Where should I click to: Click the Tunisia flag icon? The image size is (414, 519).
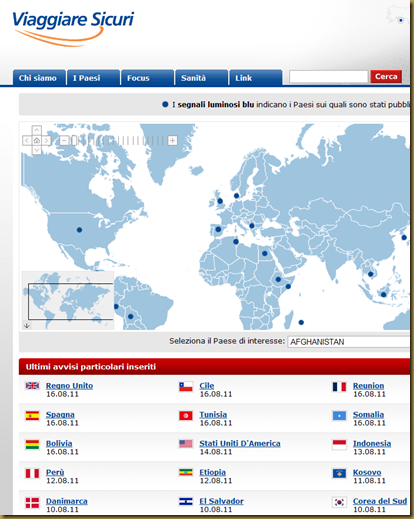tap(186, 416)
